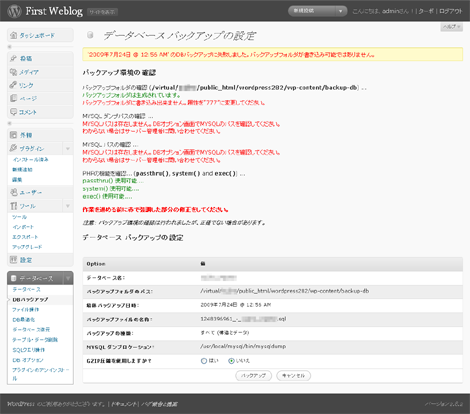The width and height of the screenshot is (470, 414).
Task: Expand the new post dropdown arrow
Action: pyautogui.click(x=340, y=11)
